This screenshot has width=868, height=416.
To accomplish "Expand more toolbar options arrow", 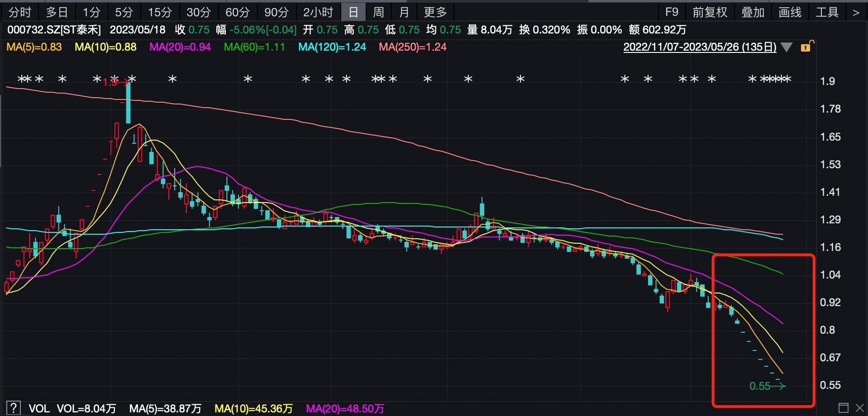I will click(855, 13).
